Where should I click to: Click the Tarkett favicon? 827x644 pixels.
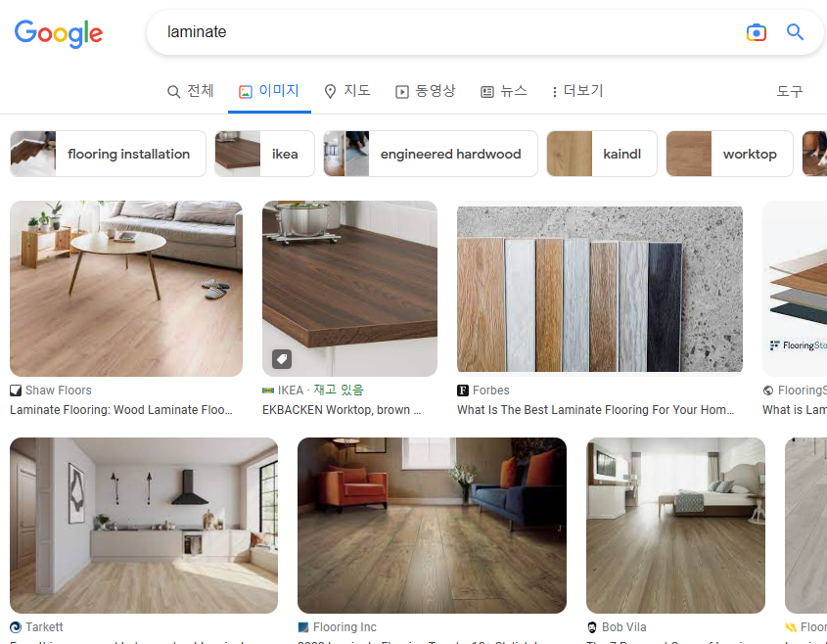click(16, 627)
